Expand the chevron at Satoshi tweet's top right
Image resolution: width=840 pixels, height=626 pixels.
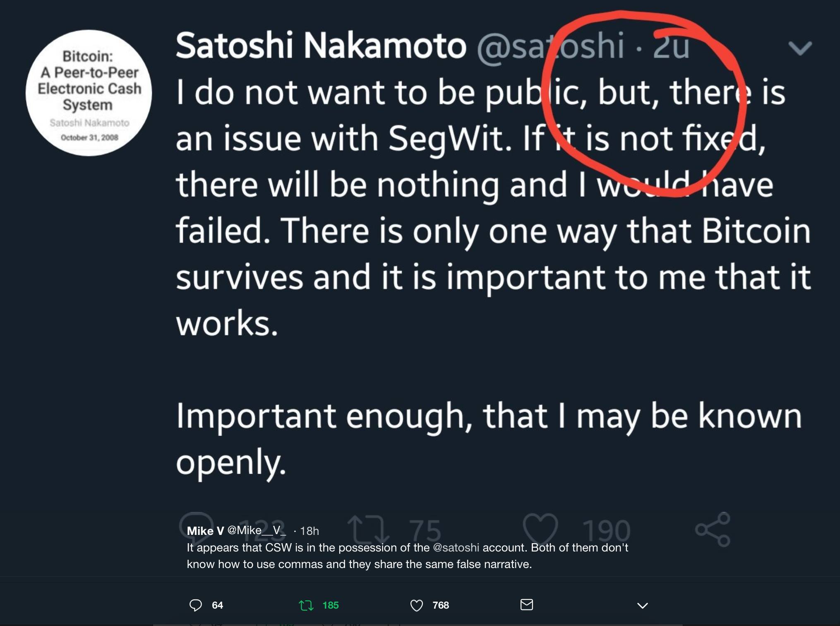(x=800, y=48)
